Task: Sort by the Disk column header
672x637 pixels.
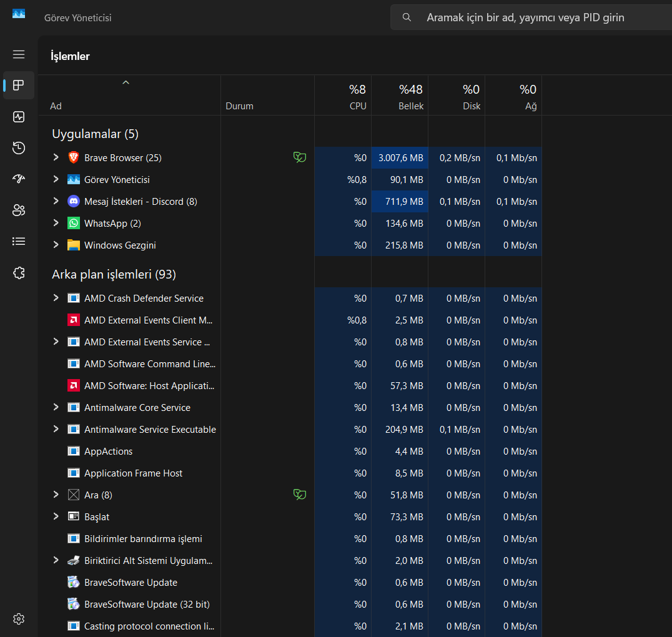Action: click(457, 96)
